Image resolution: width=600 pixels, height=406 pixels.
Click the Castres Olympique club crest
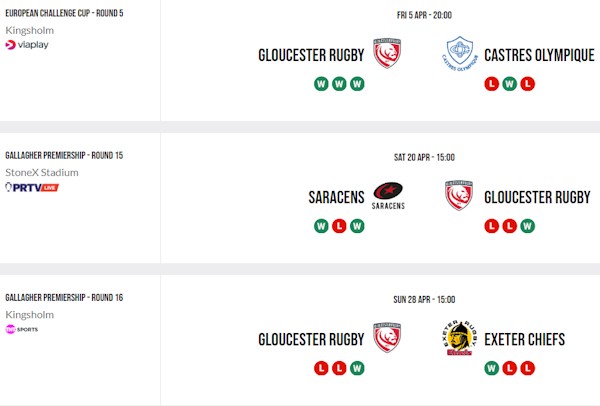[459, 53]
